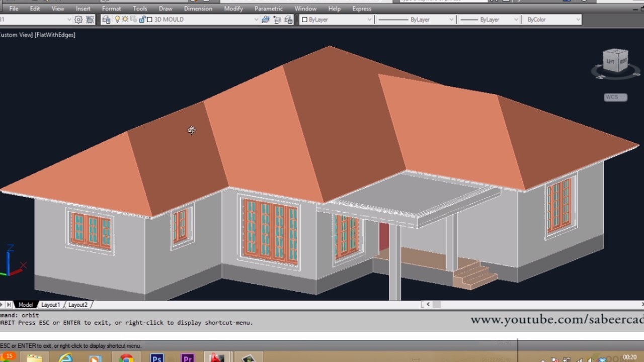Click the Make Object's Layer Current icon

pyautogui.click(x=266, y=20)
